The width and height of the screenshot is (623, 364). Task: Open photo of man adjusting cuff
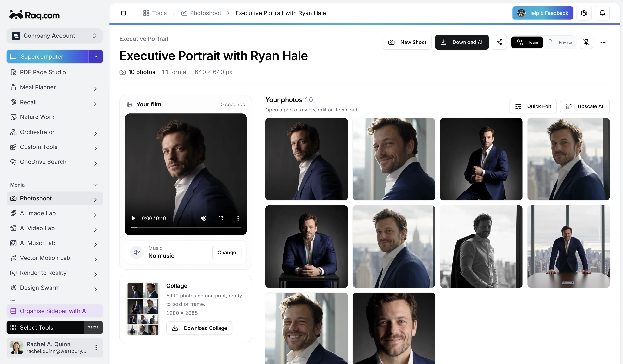(481, 159)
